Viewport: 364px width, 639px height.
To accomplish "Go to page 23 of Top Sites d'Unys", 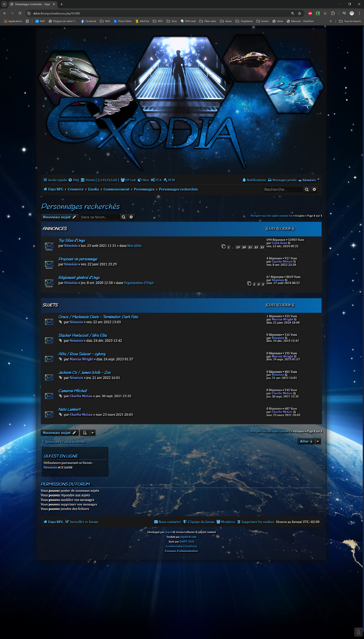I will [x=262, y=247].
